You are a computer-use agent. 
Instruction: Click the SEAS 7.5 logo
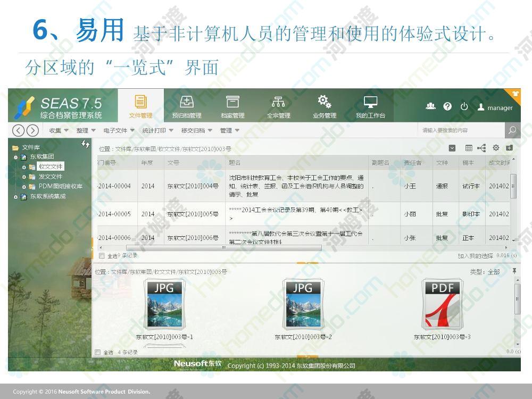click(x=59, y=106)
